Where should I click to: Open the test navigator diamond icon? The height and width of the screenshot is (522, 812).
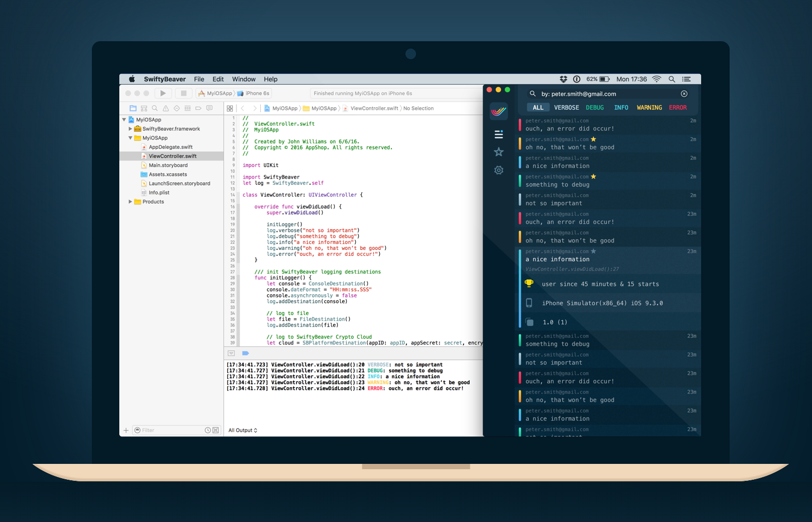[x=177, y=108]
